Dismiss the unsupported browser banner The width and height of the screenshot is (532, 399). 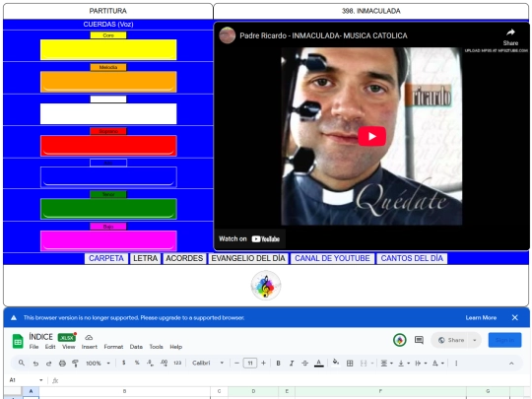[514, 317]
